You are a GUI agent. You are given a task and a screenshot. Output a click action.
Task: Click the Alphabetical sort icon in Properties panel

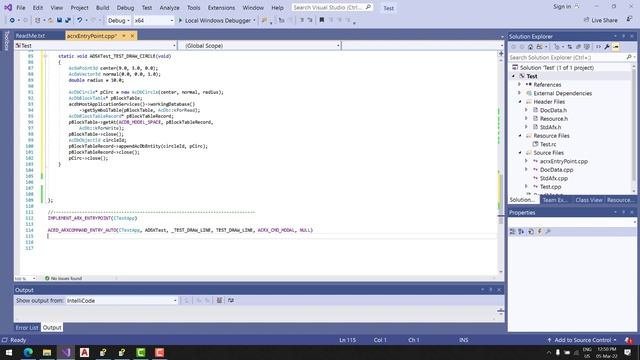521,231
